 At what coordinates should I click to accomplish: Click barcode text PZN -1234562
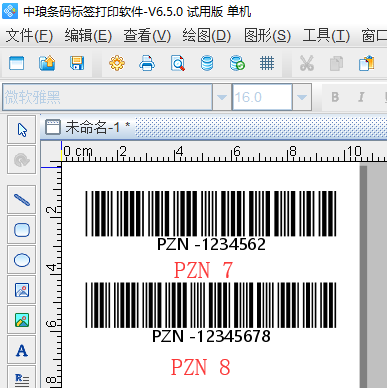[211, 244]
